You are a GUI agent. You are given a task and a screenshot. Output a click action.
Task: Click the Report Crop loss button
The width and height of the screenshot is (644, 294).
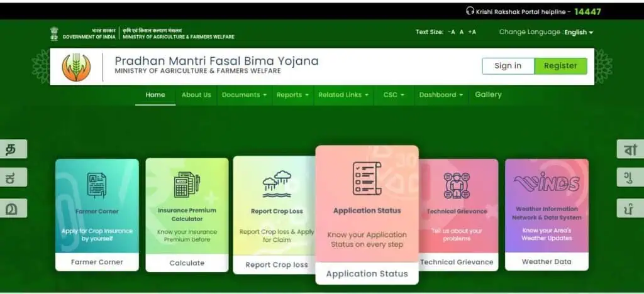point(277,265)
